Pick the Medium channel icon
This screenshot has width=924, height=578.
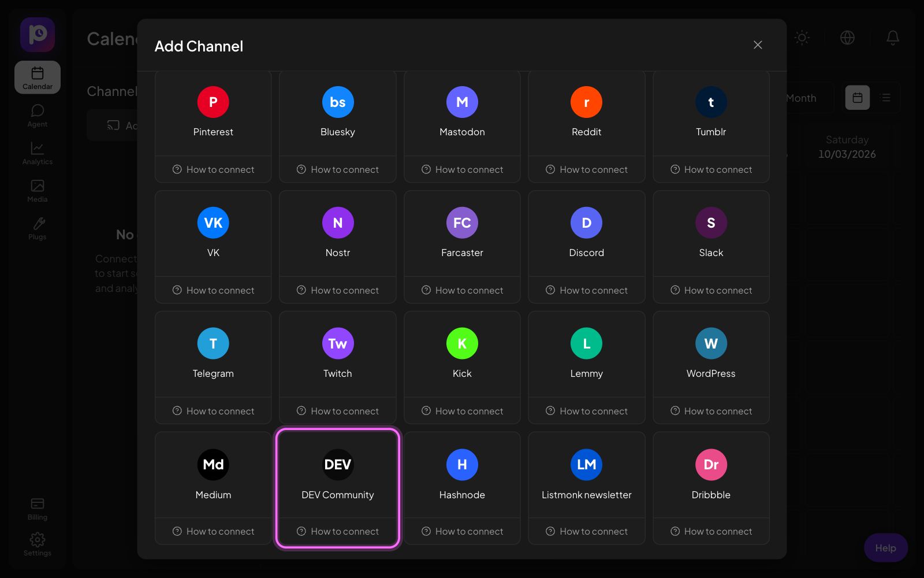tap(213, 465)
